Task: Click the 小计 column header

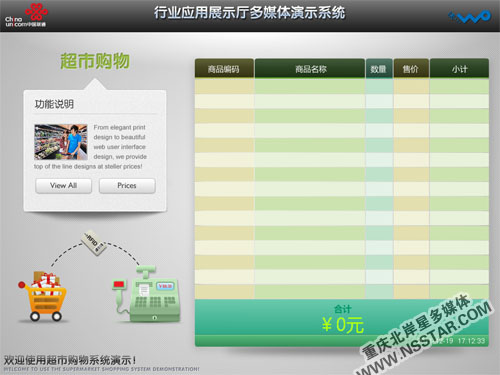Action: click(x=459, y=69)
